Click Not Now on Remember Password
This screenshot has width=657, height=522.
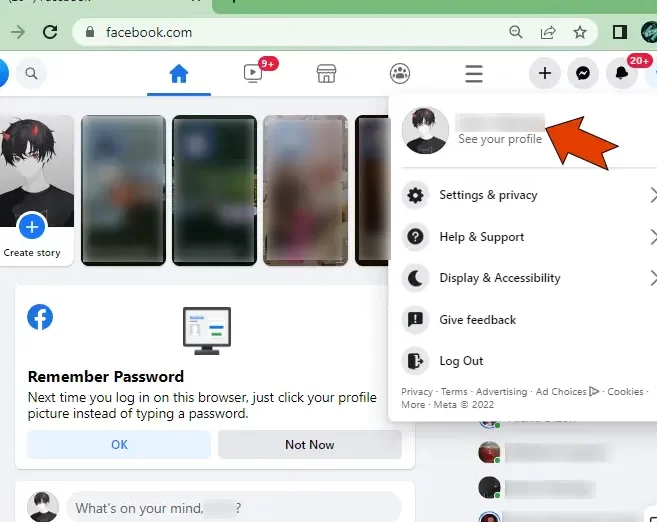pyautogui.click(x=310, y=444)
